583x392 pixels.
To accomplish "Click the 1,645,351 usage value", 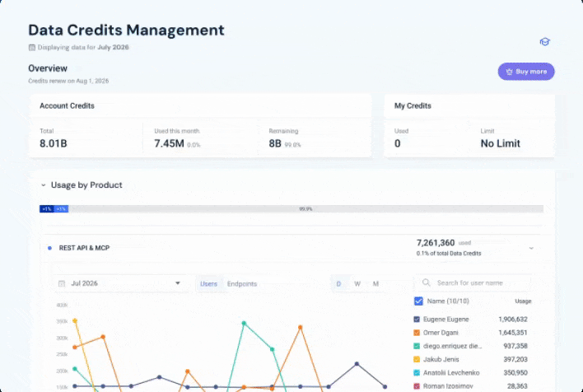I will 513,333.
